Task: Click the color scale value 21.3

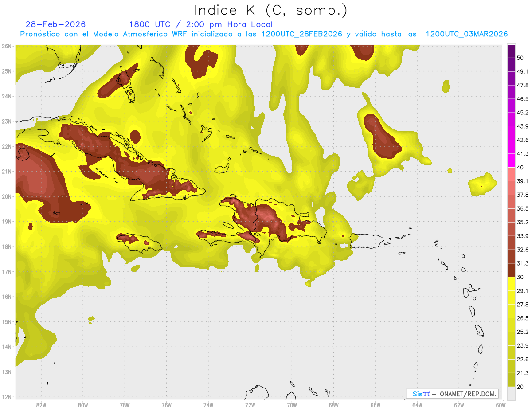Action: (522, 373)
